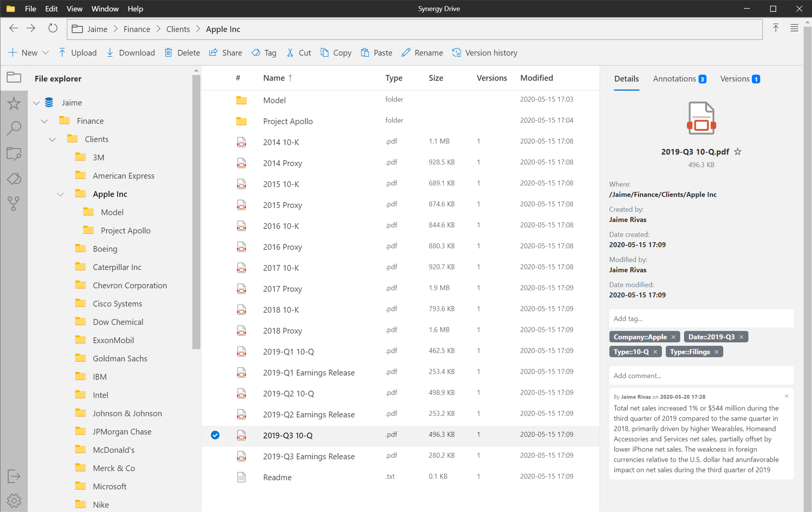Select the 2019-Q1 Earnings Release file
812x512 pixels.
point(400,372)
